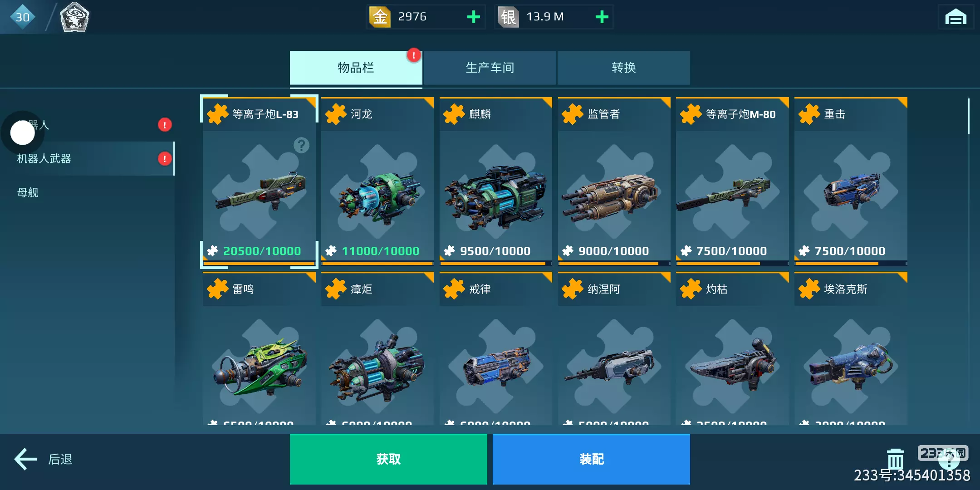Viewport: 980px width, 490px height.
Task: Go back with the 后退 arrow
Action: (44, 459)
